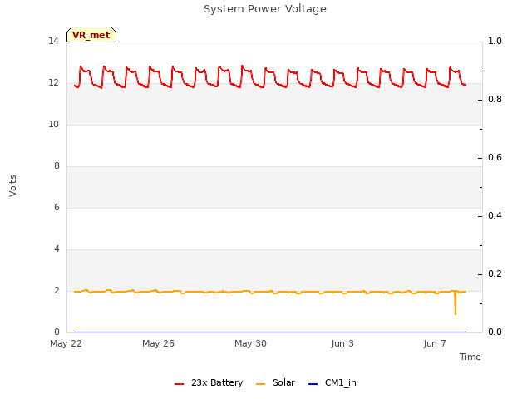Screen dimensions: 532x399
Task: Click the 14 volts y-axis label
Action: click(53, 41)
